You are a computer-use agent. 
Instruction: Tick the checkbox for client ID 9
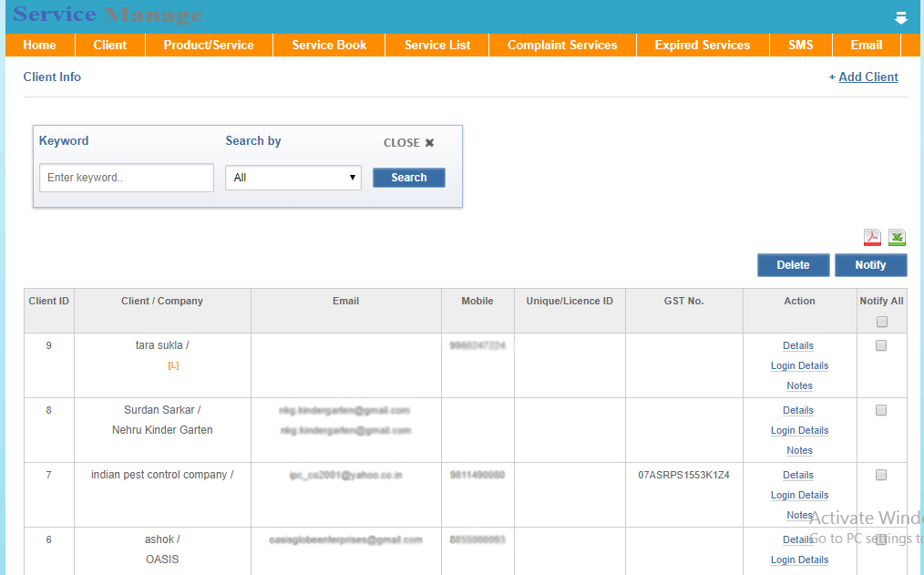pyautogui.click(x=881, y=345)
